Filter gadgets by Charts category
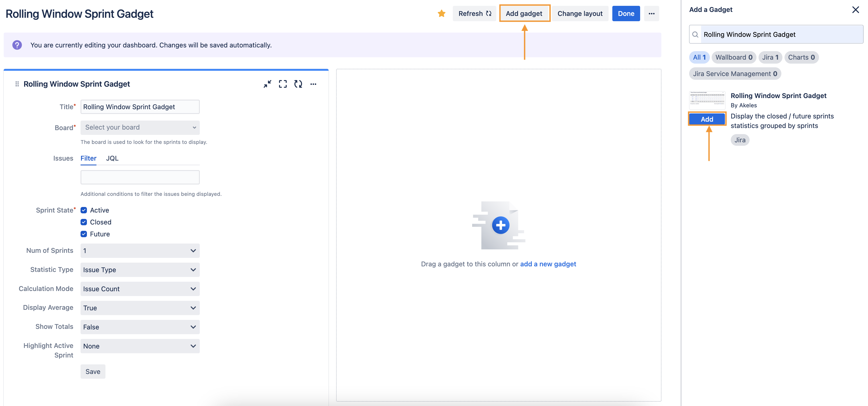868x406 pixels. pos(801,57)
